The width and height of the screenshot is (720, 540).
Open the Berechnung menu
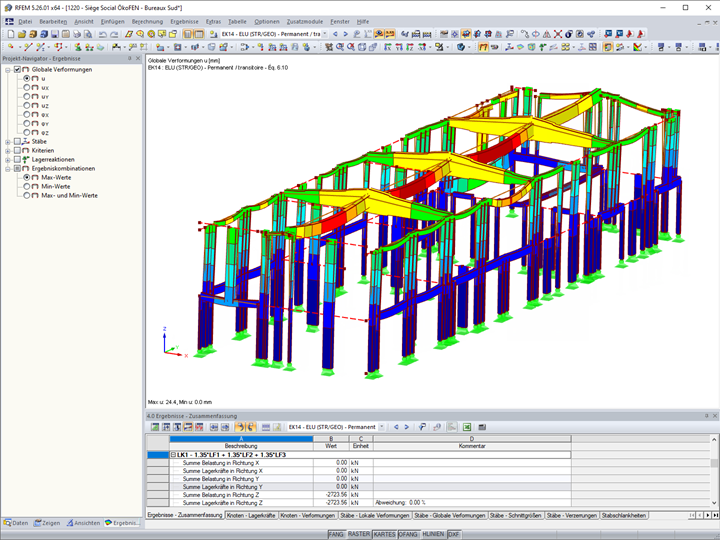click(147, 22)
